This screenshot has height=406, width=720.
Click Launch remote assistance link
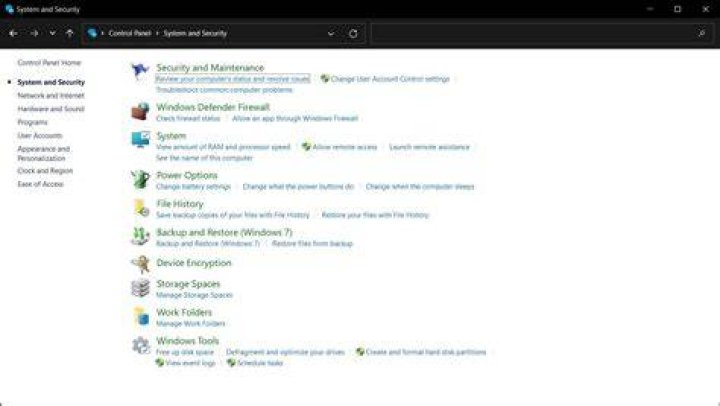pyautogui.click(x=429, y=147)
